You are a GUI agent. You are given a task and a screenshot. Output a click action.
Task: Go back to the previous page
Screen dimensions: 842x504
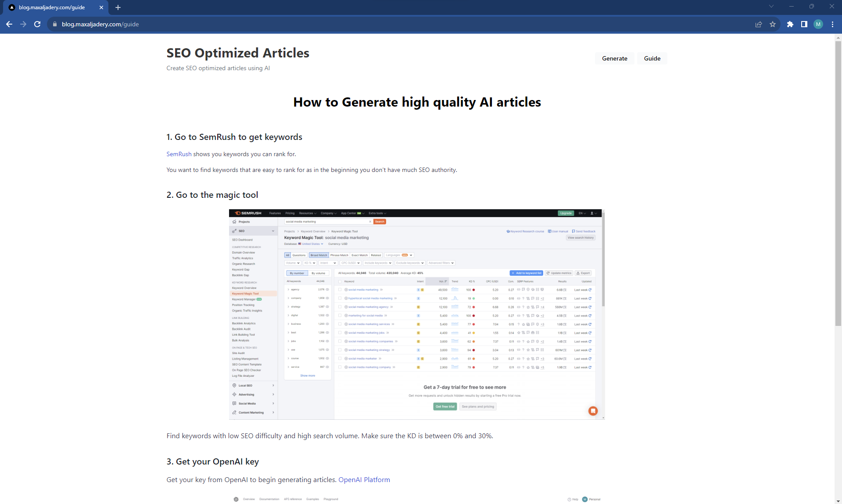coord(9,24)
